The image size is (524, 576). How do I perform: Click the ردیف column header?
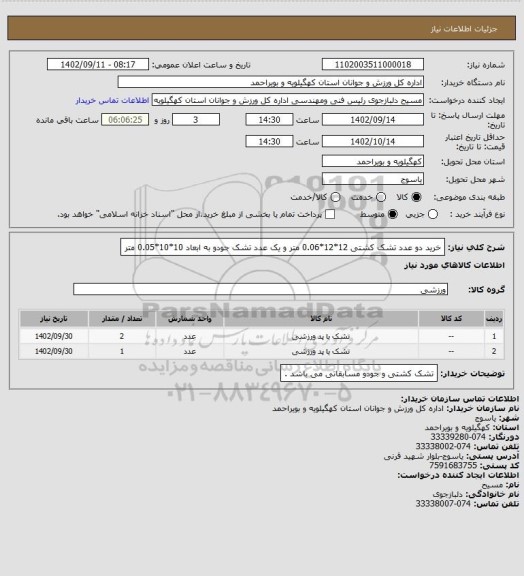pos(494,318)
